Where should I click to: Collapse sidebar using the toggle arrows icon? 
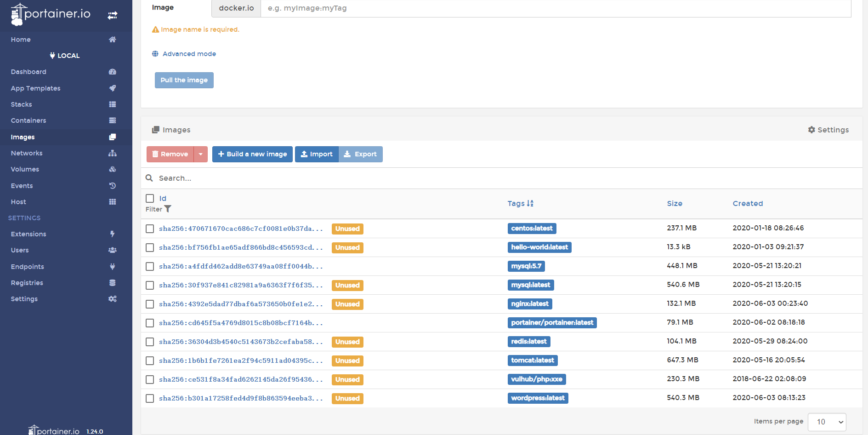coord(113,15)
